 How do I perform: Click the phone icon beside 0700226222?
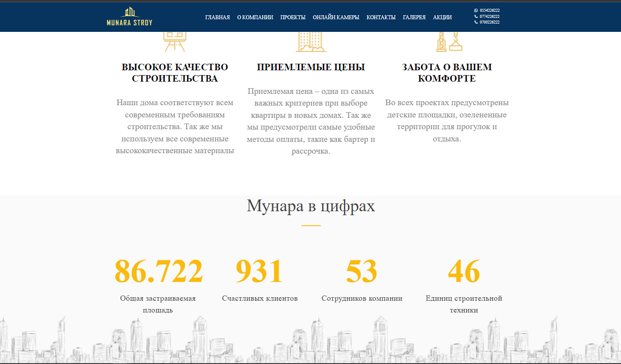coord(476,22)
